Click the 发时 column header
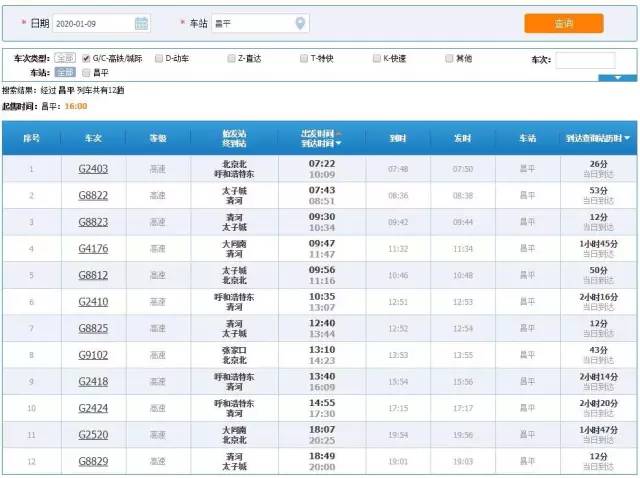 click(462, 138)
